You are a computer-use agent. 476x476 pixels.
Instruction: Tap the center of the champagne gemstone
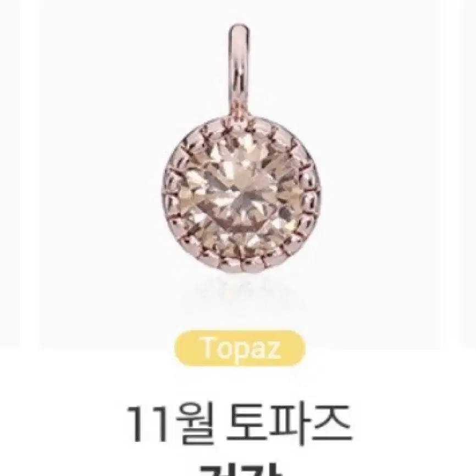coord(241,194)
